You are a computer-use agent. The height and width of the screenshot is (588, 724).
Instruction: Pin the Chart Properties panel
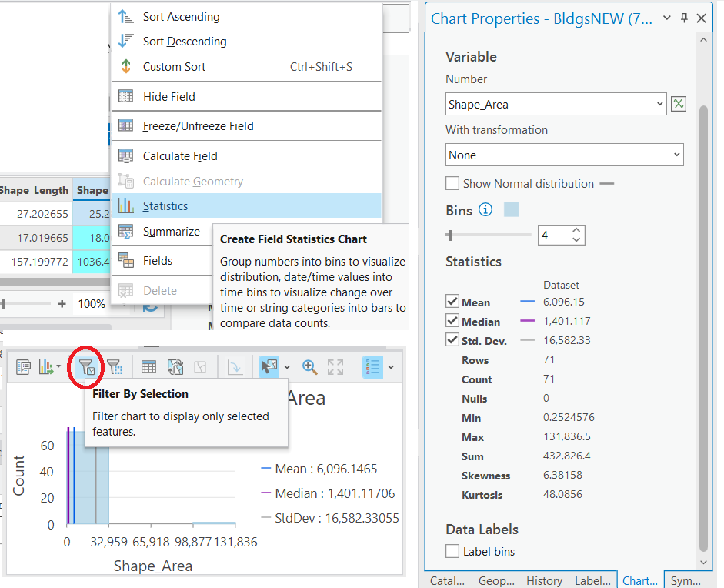684,17
